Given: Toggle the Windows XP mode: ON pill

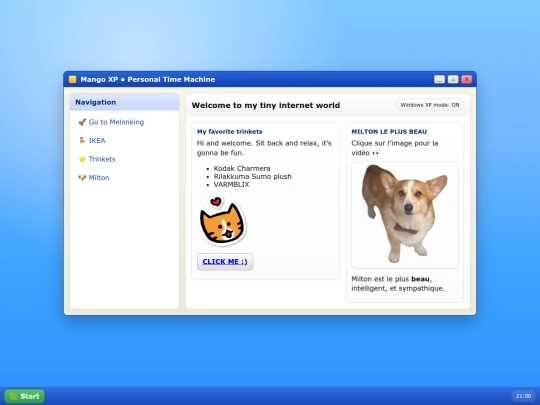Looking at the screenshot, I should pos(430,105).
